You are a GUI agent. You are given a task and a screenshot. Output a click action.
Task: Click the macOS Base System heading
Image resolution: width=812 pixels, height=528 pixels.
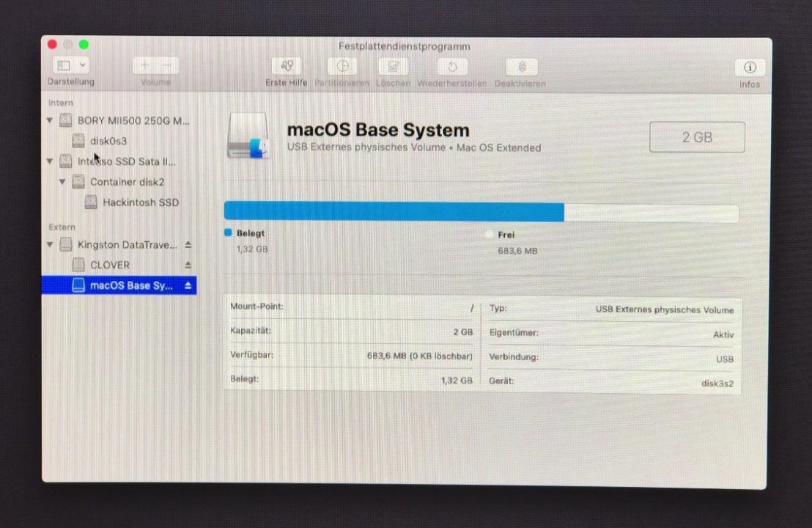[378, 130]
